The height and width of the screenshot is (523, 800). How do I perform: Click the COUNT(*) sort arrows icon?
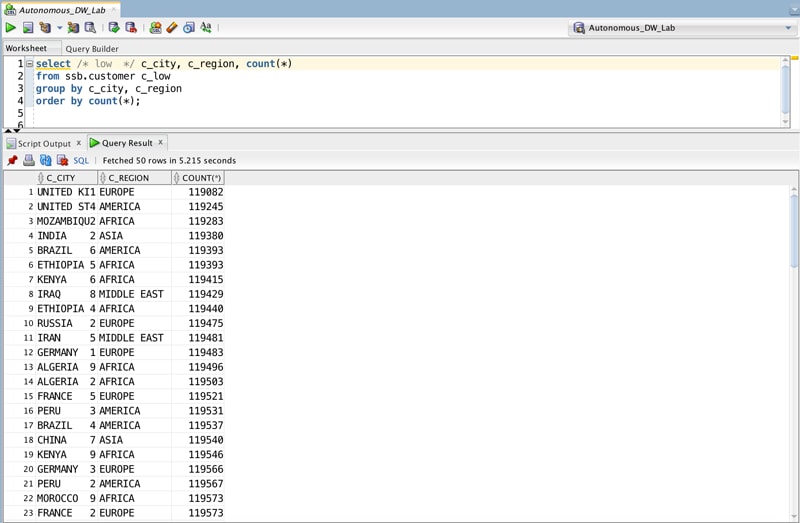coord(177,178)
